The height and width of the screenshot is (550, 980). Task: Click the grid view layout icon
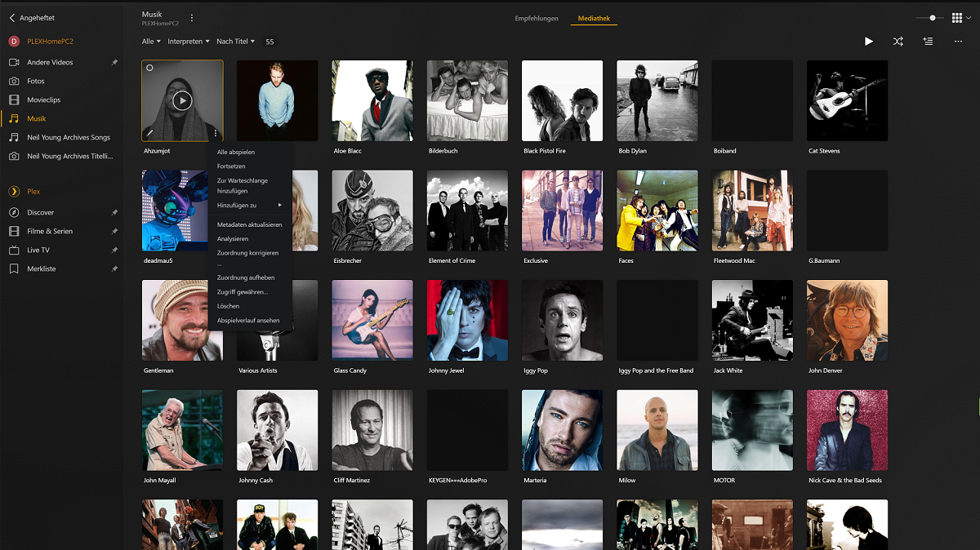[x=957, y=18]
